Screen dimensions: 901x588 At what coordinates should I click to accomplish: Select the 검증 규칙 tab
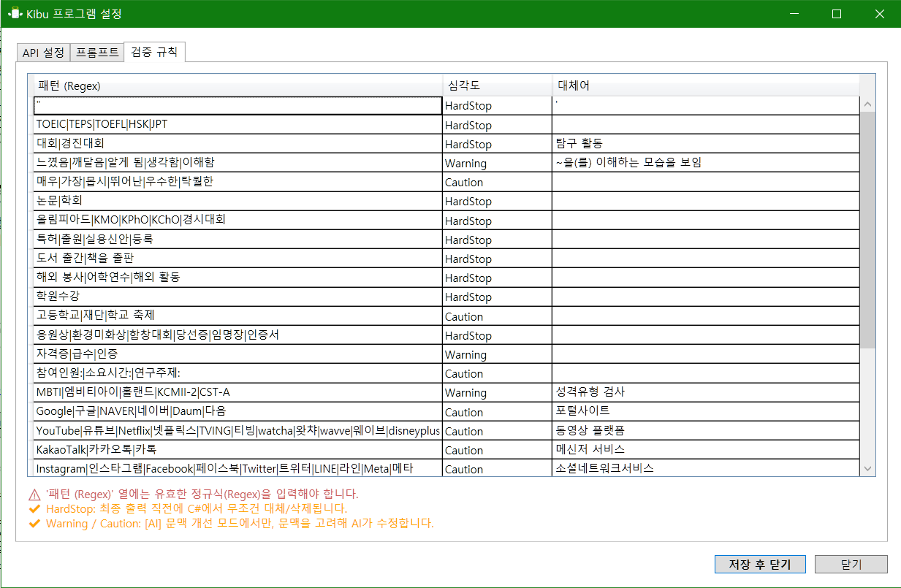[x=154, y=52]
